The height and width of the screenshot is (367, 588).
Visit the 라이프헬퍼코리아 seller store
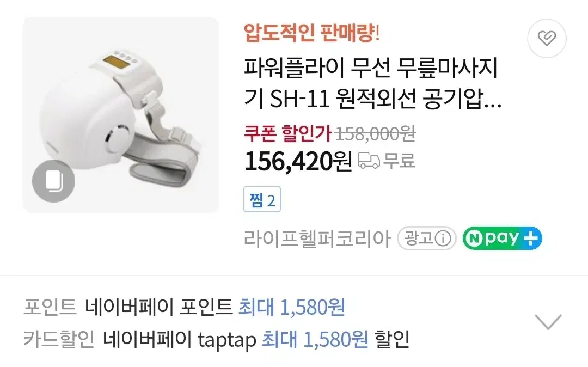[317, 238]
